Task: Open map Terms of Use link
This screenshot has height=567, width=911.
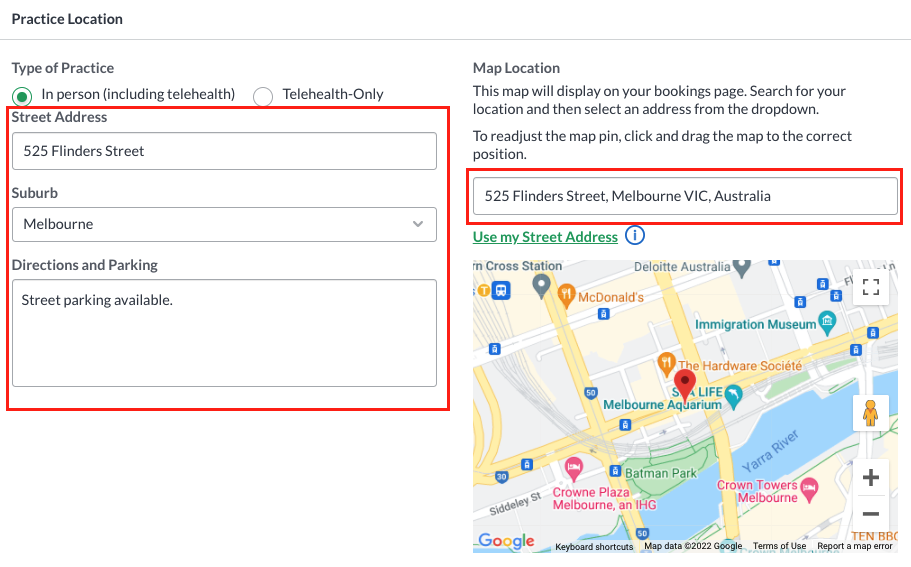Action: point(779,546)
